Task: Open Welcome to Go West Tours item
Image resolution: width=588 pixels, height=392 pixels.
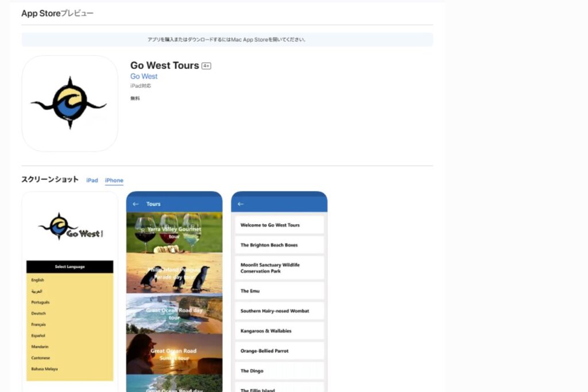Action: click(280, 225)
